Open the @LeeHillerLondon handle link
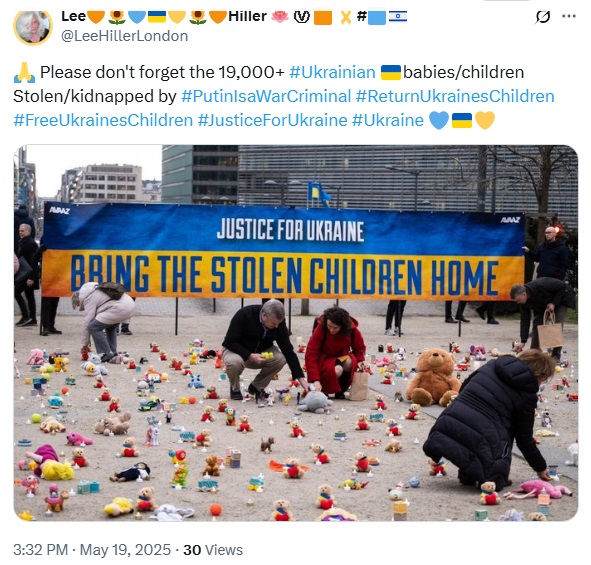 pyautogui.click(x=124, y=36)
